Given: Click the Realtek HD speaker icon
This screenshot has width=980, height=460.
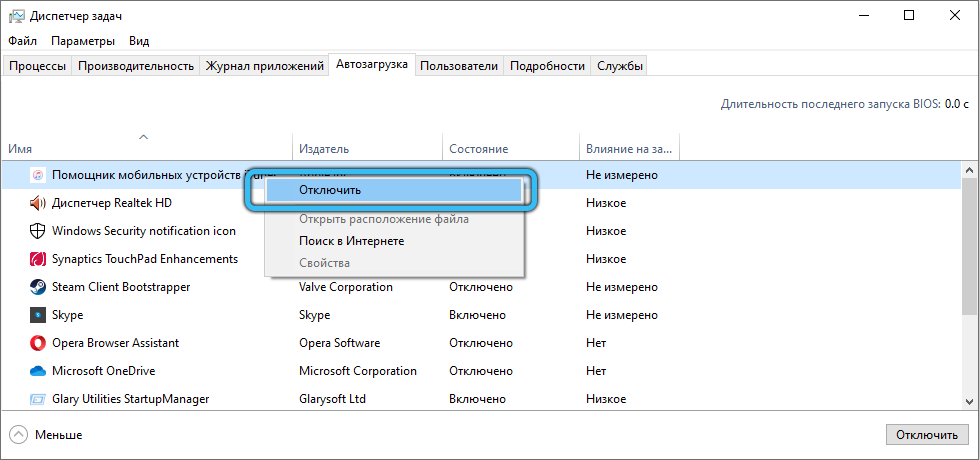Looking at the screenshot, I should 37,203.
